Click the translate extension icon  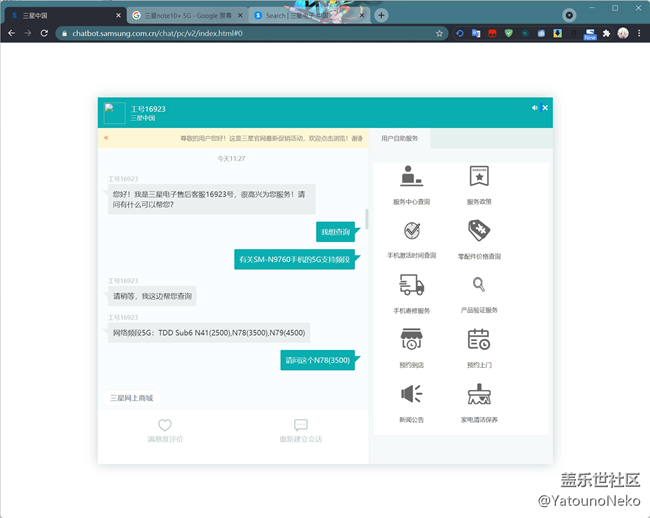[476, 33]
